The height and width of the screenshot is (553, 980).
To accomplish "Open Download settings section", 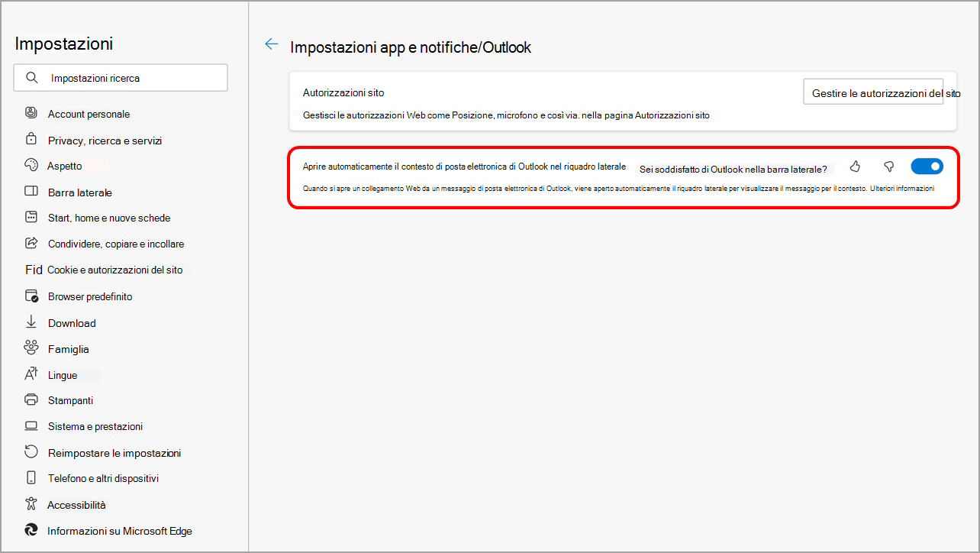I will click(72, 323).
